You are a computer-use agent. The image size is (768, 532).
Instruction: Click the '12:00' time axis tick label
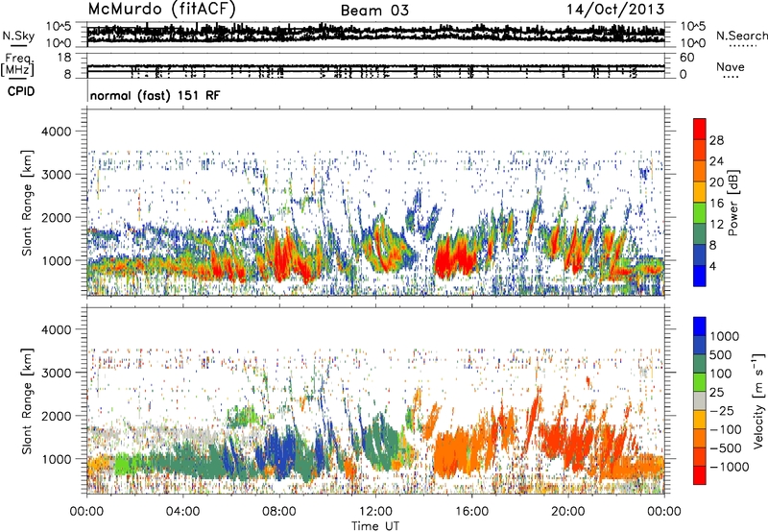pyautogui.click(x=375, y=512)
